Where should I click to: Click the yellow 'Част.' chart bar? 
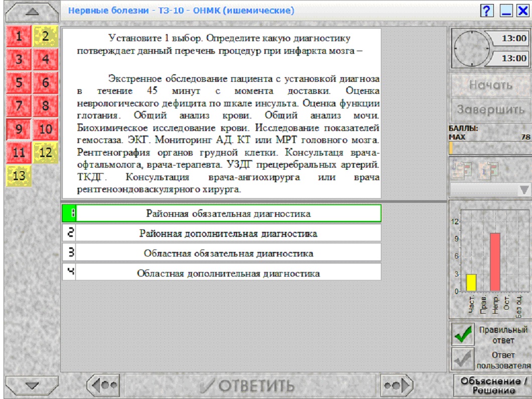point(471,282)
